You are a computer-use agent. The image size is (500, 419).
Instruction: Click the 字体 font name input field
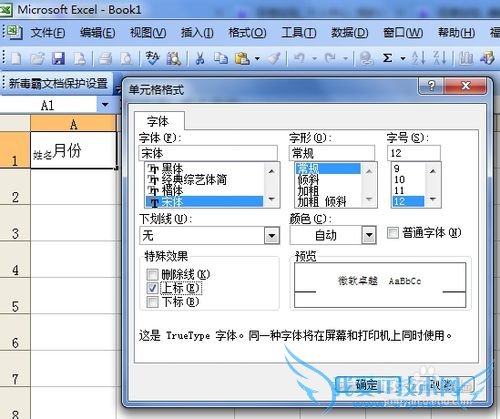tap(208, 153)
